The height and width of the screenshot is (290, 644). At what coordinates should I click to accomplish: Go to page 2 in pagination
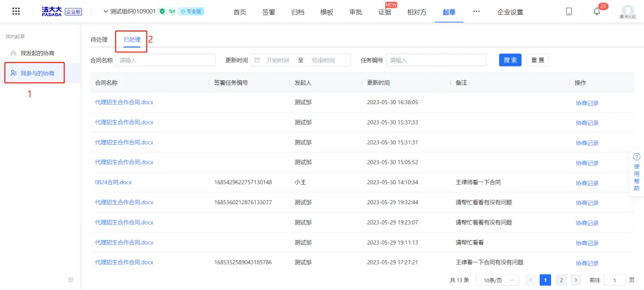[561, 280]
